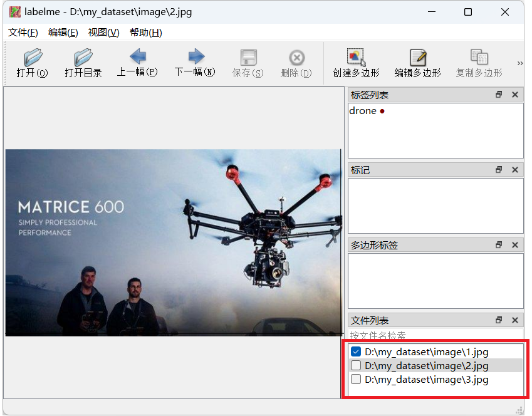Click the Save (保存) floppy icon
532x416 pixels.
tap(248, 58)
